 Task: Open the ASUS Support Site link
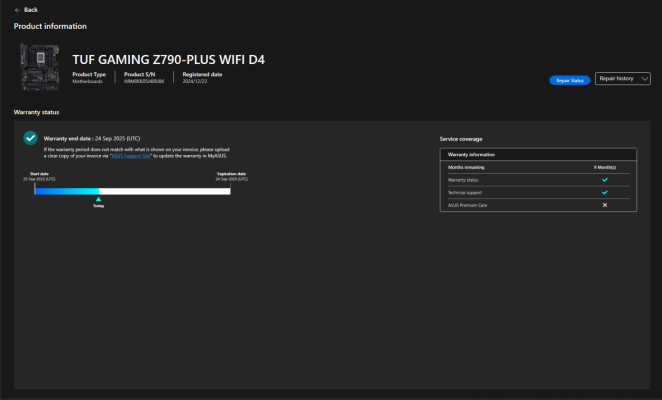point(131,156)
